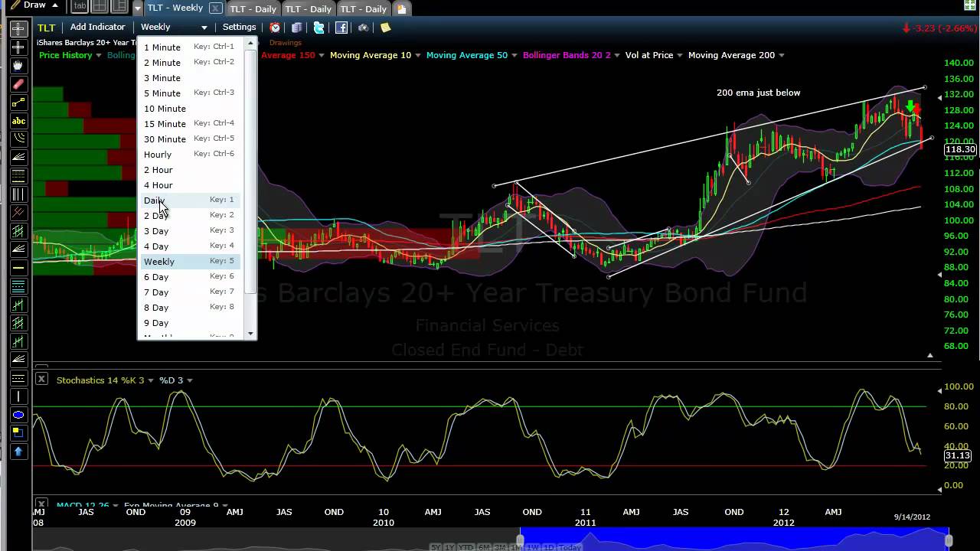Screen dimensions: 980x551
Task: Select the Fibonacci arcs drawing tool
Action: 18,139
